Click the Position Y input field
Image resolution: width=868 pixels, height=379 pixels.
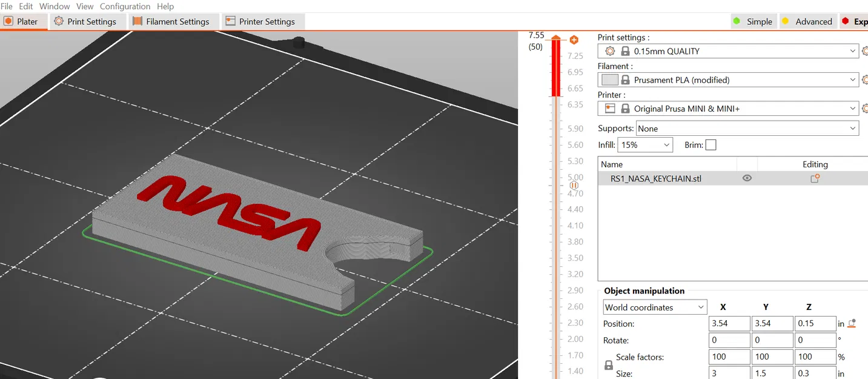pos(772,324)
